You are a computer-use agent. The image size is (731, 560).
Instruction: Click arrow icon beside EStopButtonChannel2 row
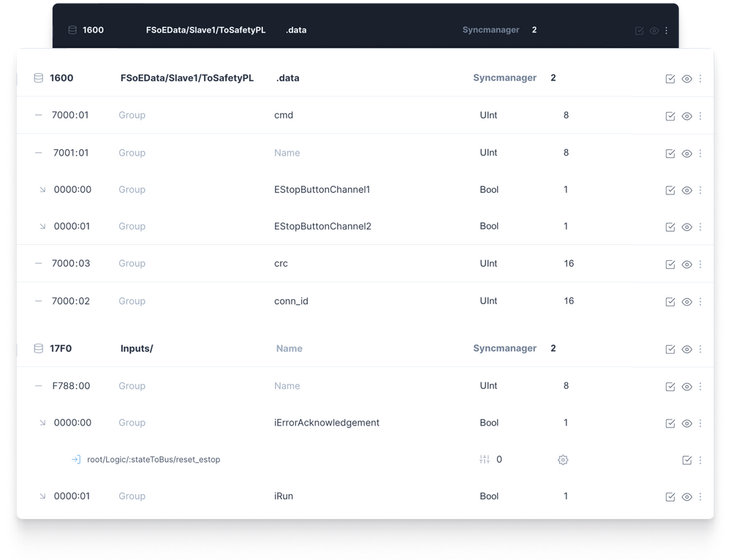[42, 226]
